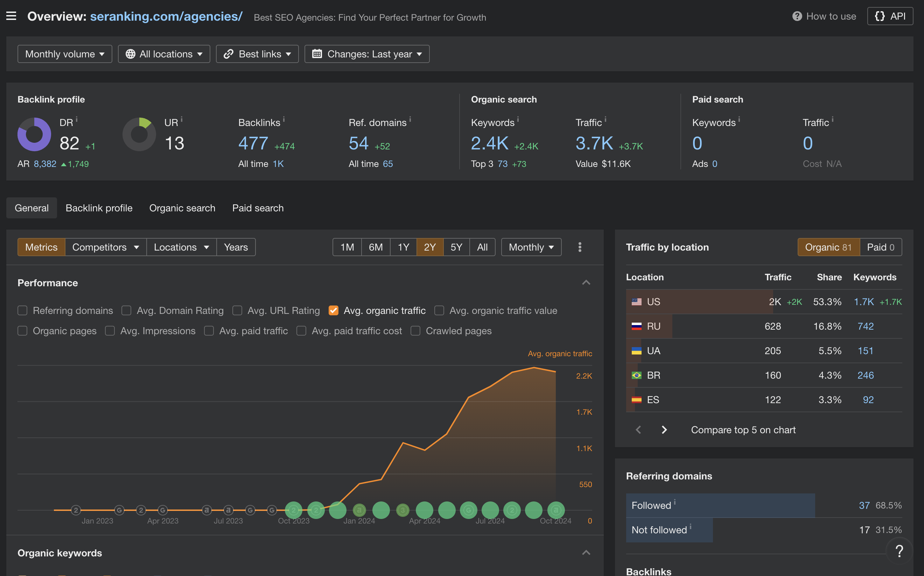This screenshot has width=924, height=576.
Task: Click the Paid search Keywords info icon
Action: click(x=739, y=119)
